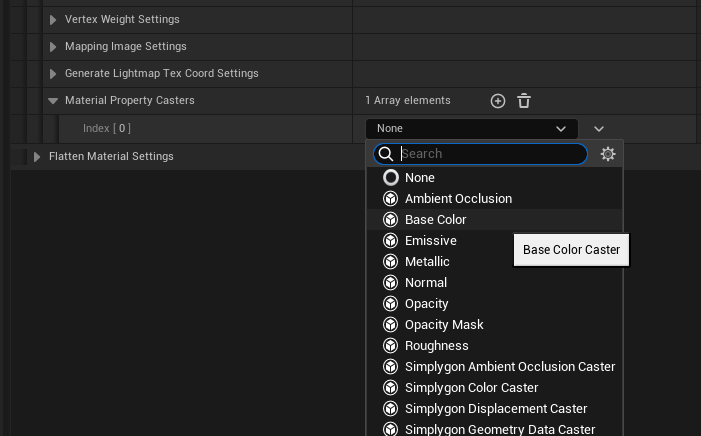
Task: Open the Index 0 None dropdown
Action: 471,129
